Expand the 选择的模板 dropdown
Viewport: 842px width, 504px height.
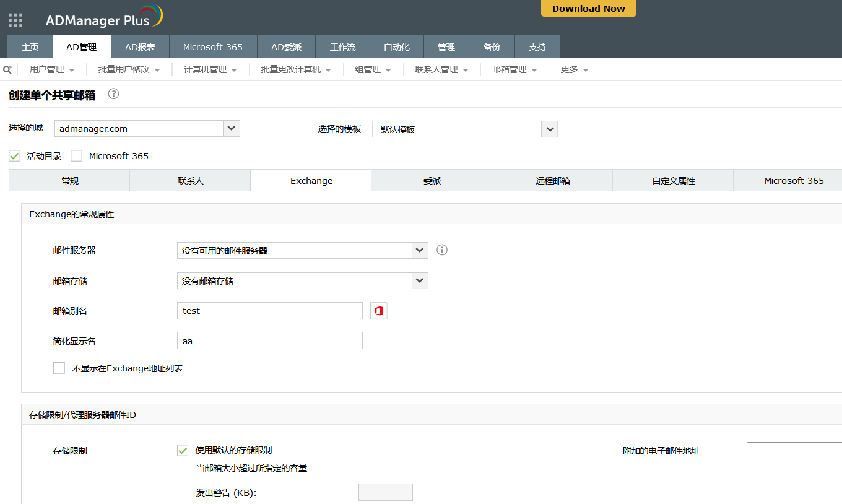point(549,129)
